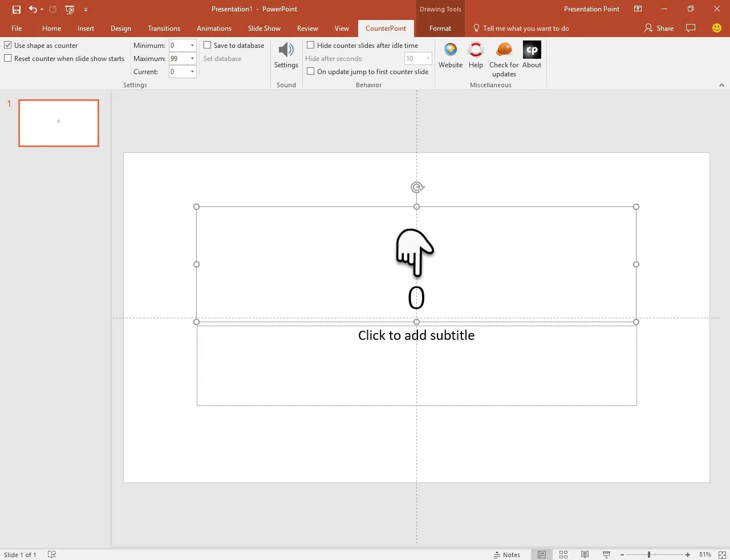Switch to the Transitions ribbon tab
Viewport: 730px width, 560px height.
tap(164, 29)
